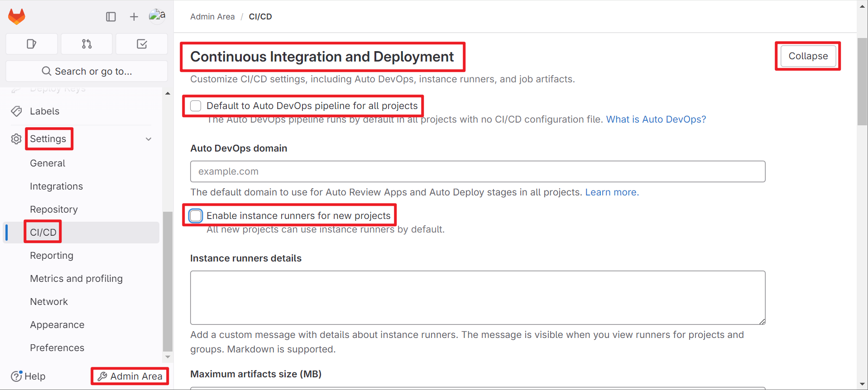The image size is (868, 390).
Task: Collapse the Settings menu chevron
Action: (149, 139)
